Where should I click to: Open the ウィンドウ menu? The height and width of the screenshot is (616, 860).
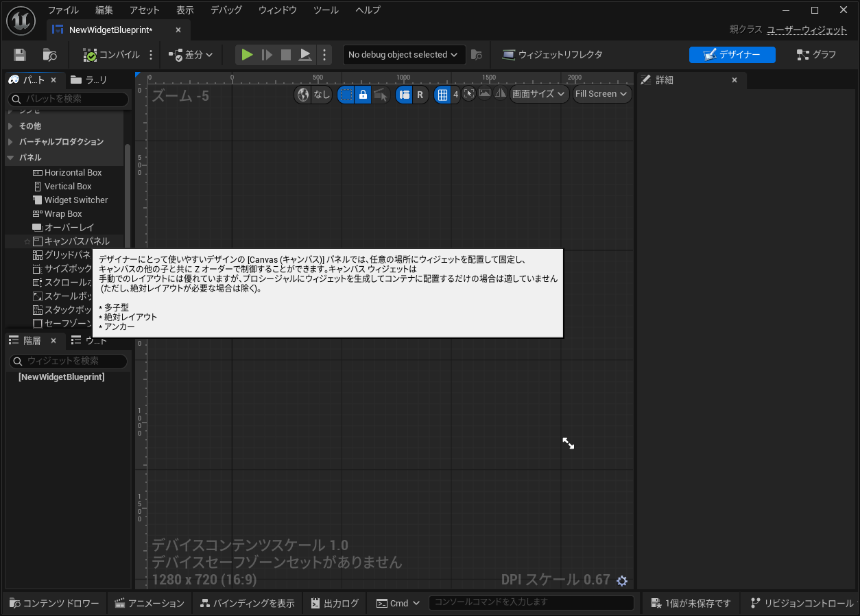click(x=278, y=10)
